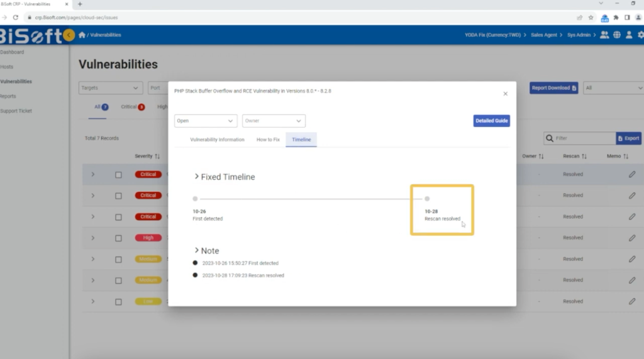Click the 10-28 Rescan resolved timeline dot
The image size is (644, 359).
tap(427, 199)
